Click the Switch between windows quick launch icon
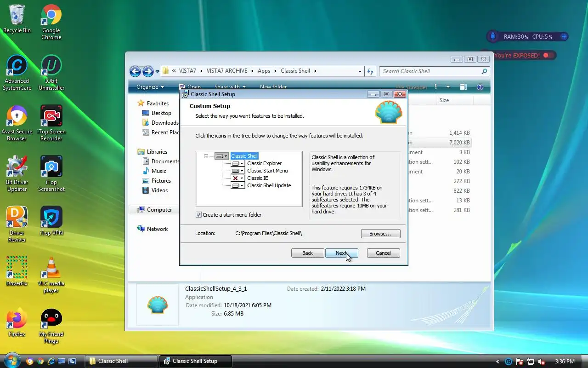The height and width of the screenshot is (368, 588). (72, 361)
